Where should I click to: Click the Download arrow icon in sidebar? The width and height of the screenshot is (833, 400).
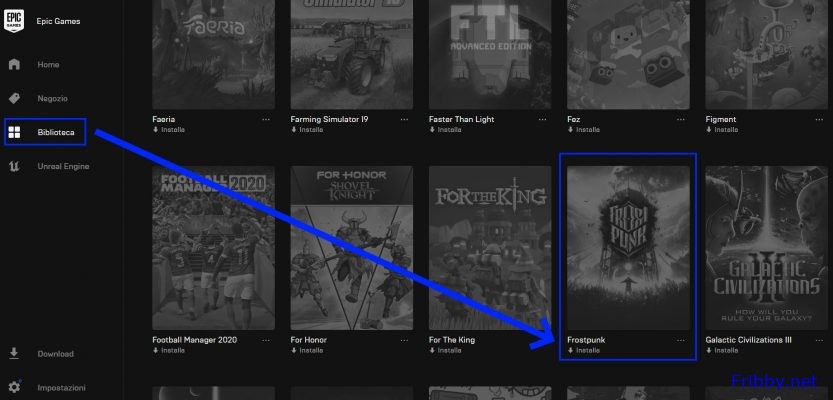tap(14, 354)
